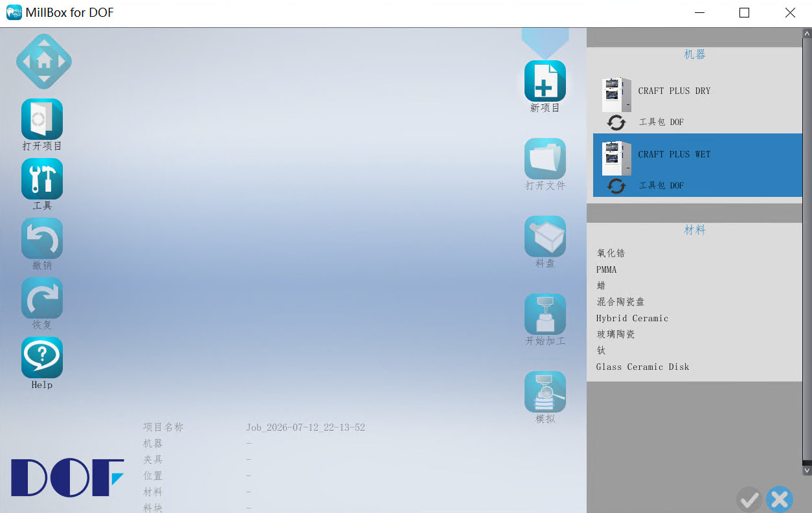The image size is (812, 513).
Task: Open the 模拟 simulation icon
Action: click(545, 392)
